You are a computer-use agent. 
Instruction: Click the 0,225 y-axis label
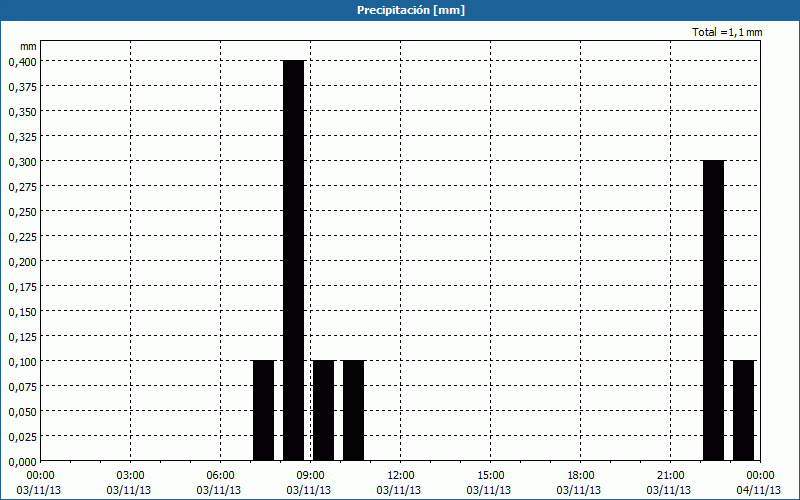[x=22, y=237]
